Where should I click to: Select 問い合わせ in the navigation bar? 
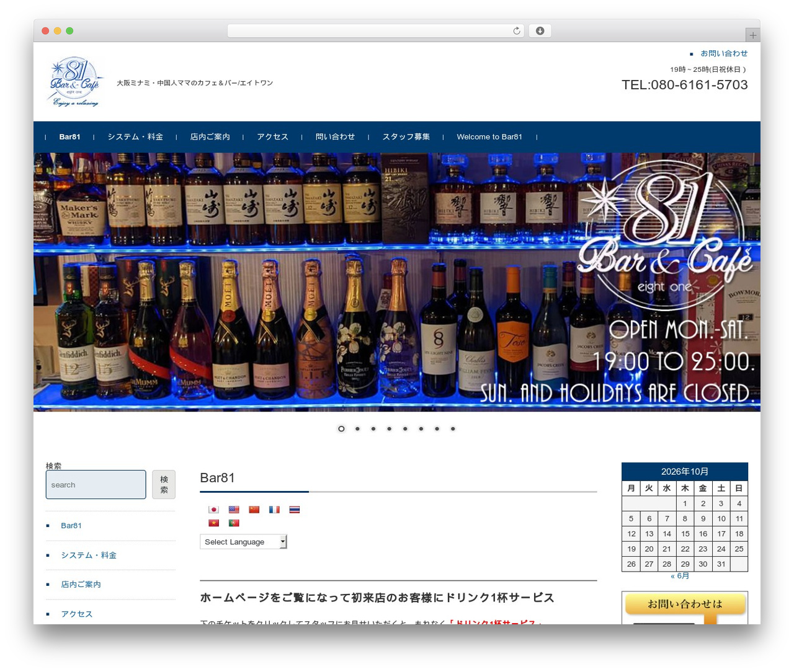click(335, 137)
